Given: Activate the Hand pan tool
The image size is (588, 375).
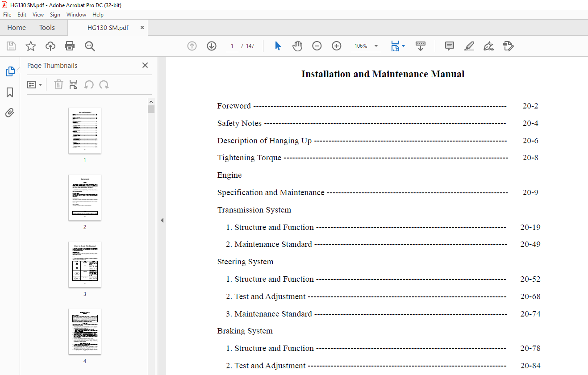Looking at the screenshot, I should pyautogui.click(x=297, y=46).
